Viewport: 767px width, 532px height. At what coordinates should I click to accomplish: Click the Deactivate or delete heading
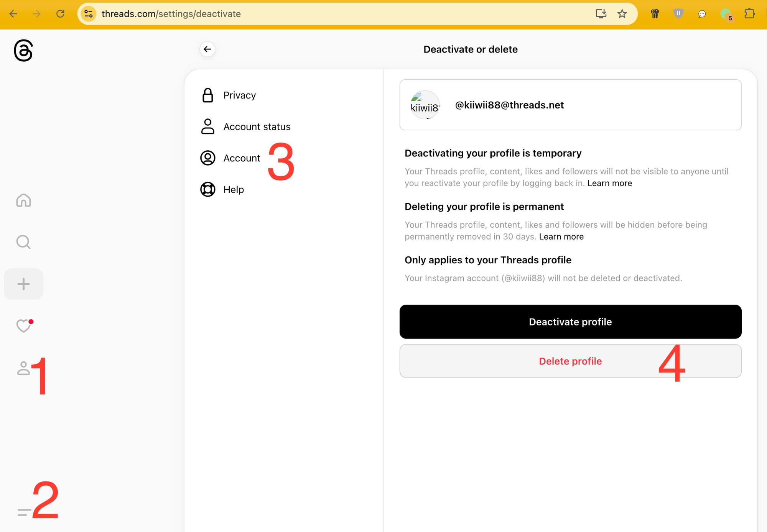[470, 49]
